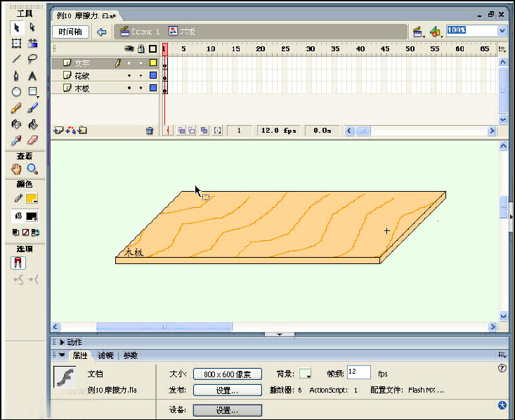Open the zoom percentage dropdown

click(502, 31)
